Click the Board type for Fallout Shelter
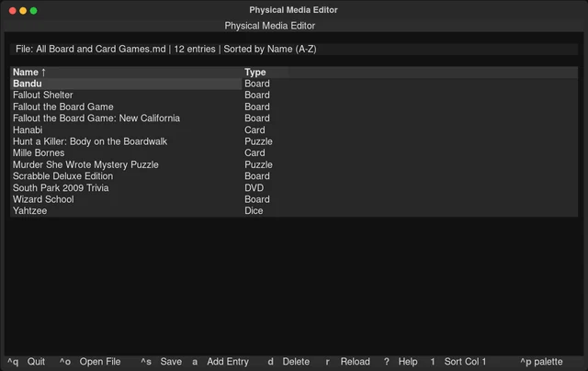The image size is (588, 371). [x=257, y=96]
